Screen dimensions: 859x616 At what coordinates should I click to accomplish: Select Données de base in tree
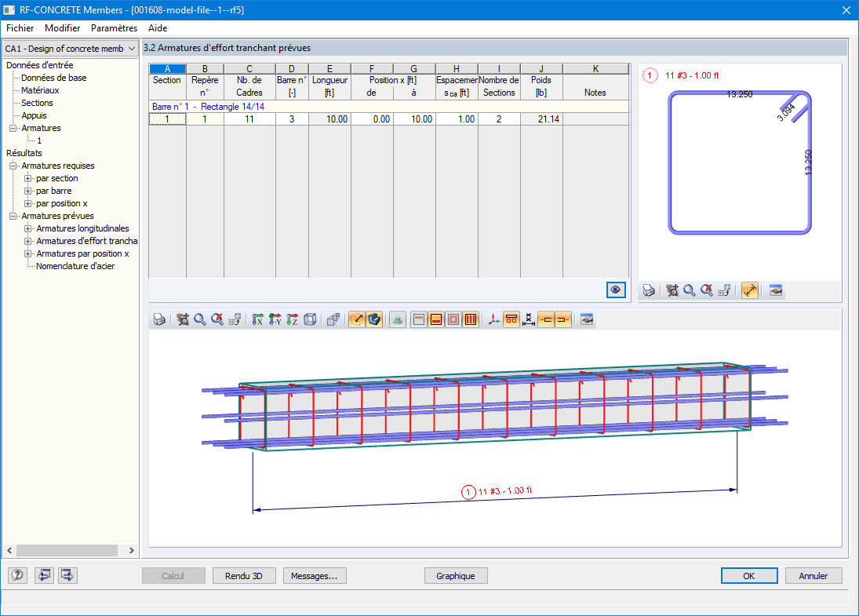pyautogui.click(x=53, y=78)
